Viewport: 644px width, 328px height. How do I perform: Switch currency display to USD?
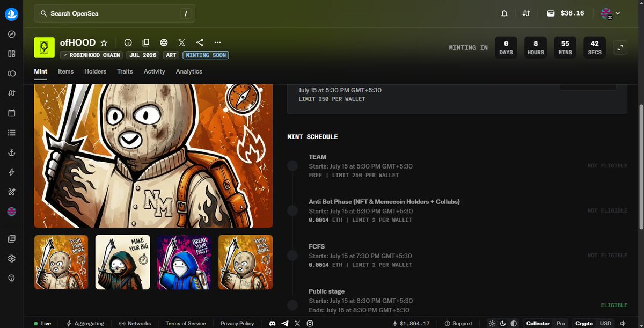pos(605,324)
